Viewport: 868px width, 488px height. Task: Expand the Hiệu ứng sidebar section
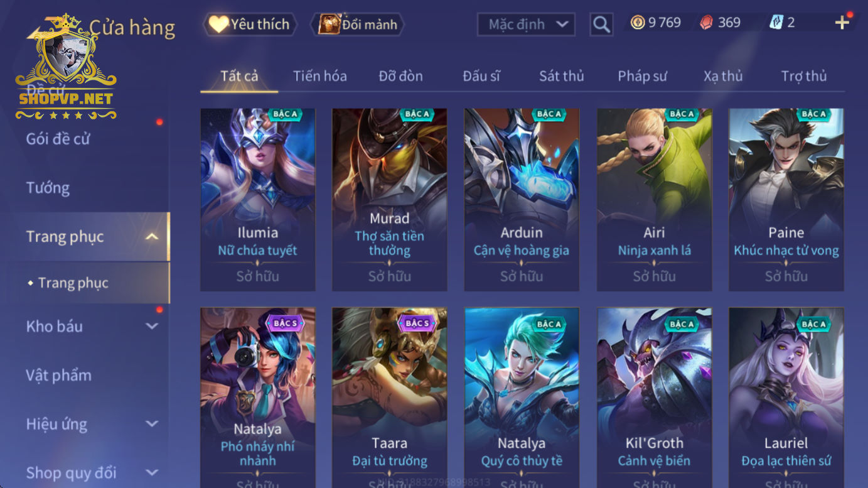point(152,424)
